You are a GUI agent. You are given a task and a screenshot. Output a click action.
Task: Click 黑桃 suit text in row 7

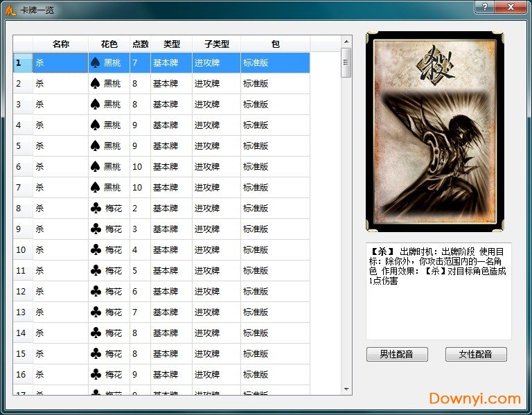point(112,187)
